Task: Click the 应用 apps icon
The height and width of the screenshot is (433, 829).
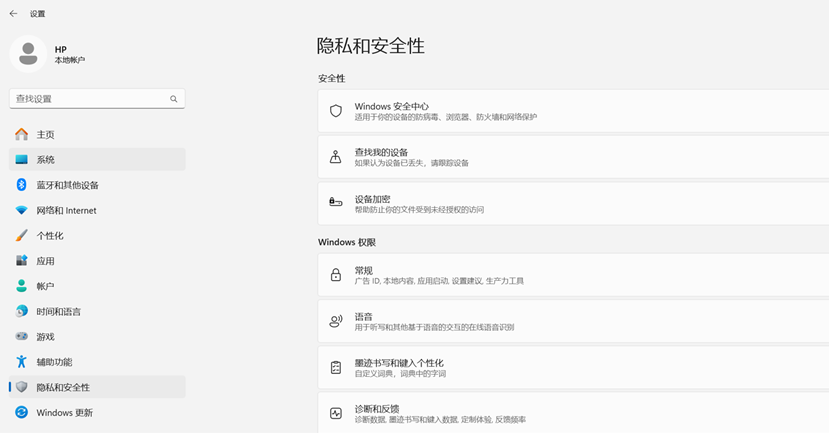Action: pos(21,261)
